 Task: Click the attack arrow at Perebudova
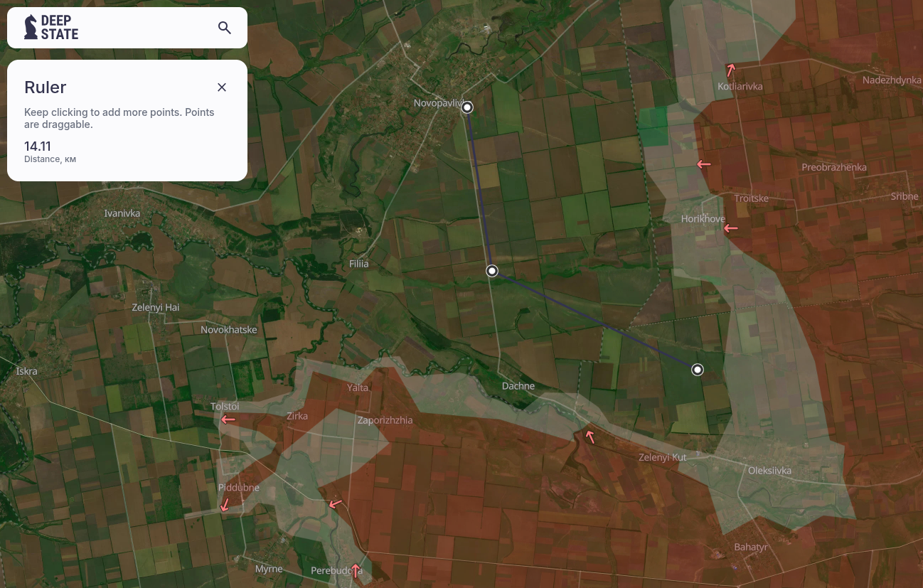356,570
